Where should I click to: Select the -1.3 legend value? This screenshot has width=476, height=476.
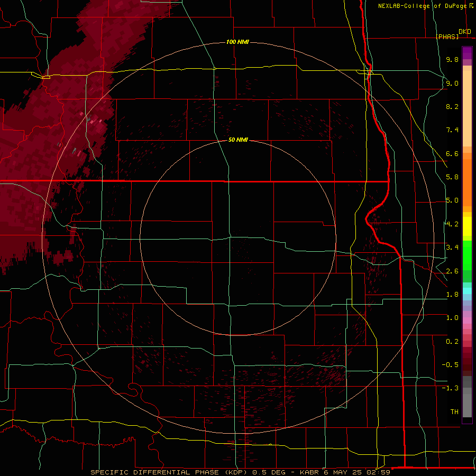(x=450, y=388)
